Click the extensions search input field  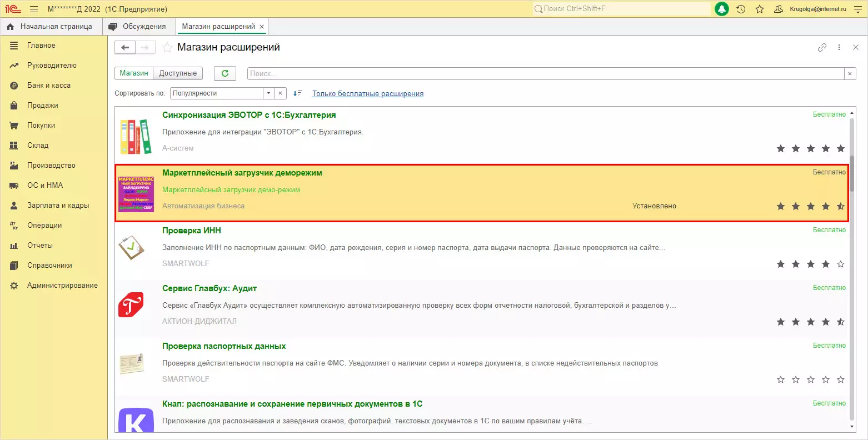(545, 73)
